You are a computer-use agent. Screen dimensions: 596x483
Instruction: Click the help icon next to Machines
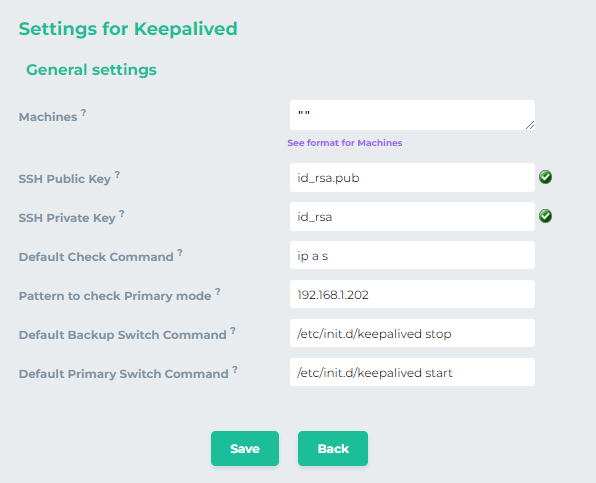(x=83, y=113)
